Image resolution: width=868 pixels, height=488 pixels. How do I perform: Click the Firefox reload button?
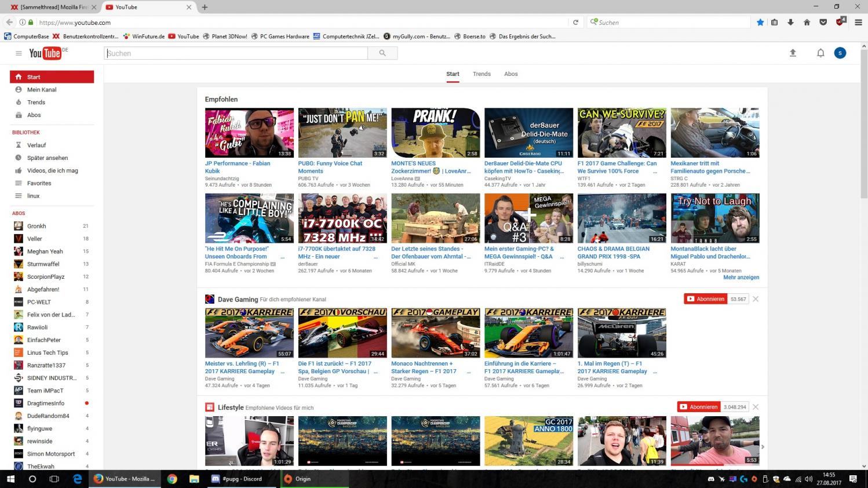tap(575, 23)
